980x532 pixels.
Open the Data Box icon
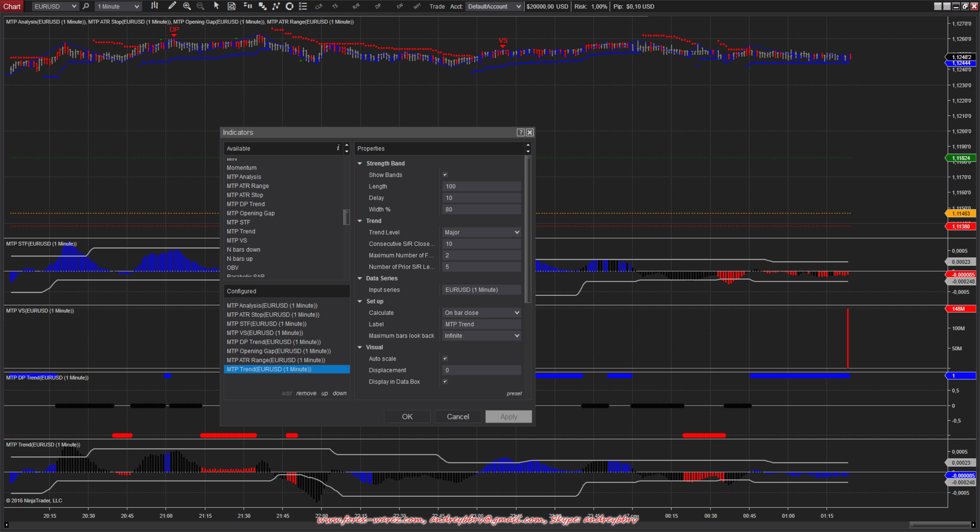[x=232, y=6]
